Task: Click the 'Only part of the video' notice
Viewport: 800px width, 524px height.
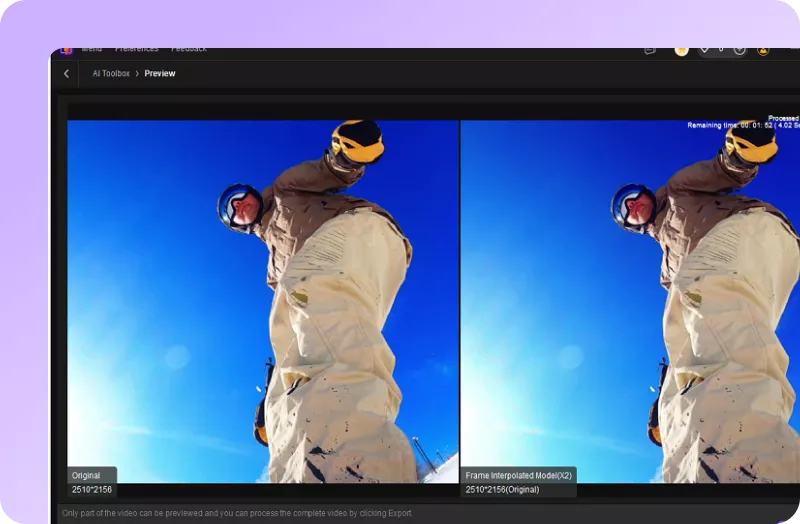Action: (x=237, y=513)
